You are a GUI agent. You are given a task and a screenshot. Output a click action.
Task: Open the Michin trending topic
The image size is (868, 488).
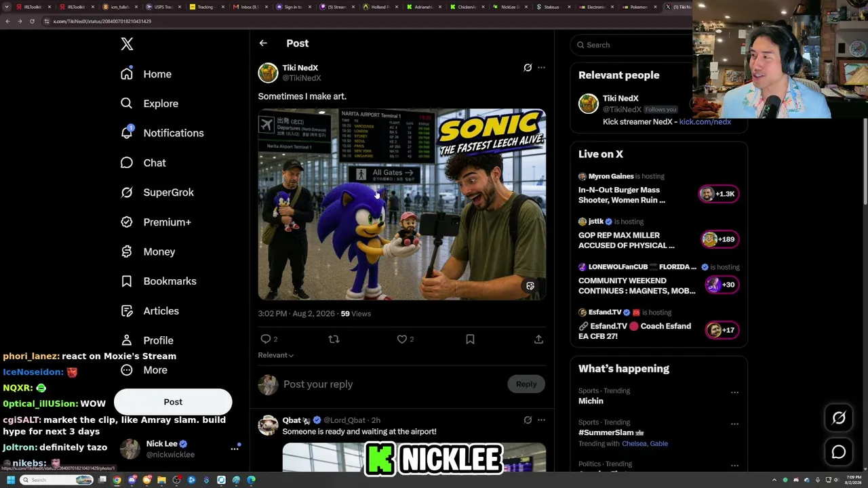pyautogui.click(x=591, y=401)
